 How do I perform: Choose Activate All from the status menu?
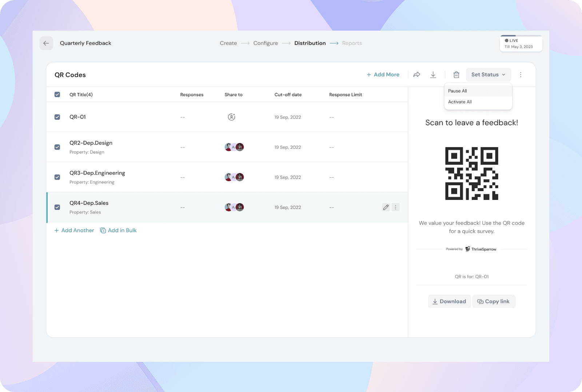coord(460,102)
